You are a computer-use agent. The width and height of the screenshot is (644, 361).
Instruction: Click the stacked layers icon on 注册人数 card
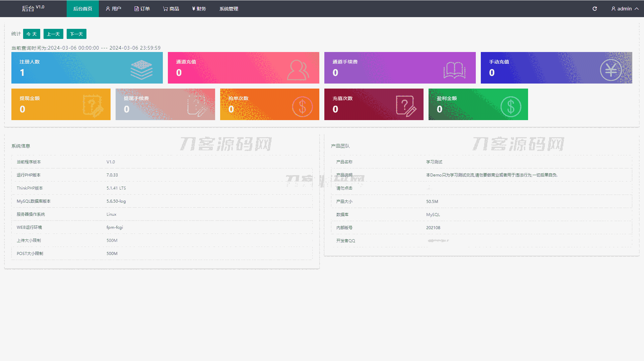coord(141,69)
